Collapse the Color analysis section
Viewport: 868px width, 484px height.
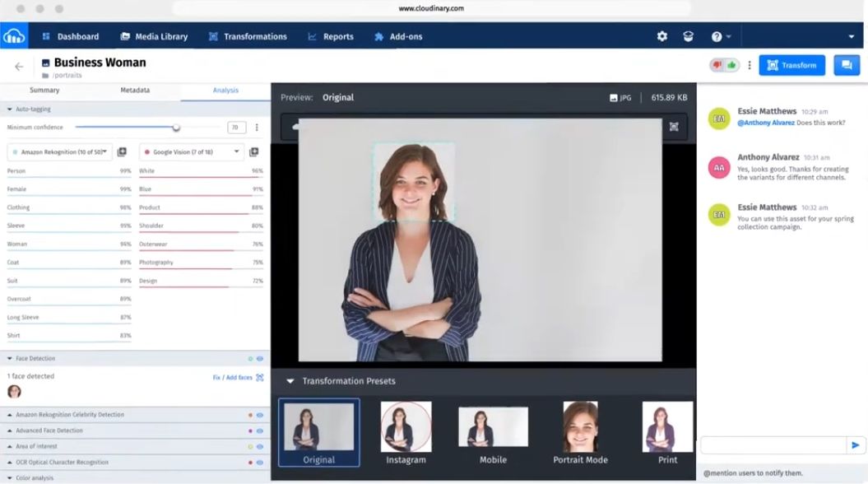[9, 478]
